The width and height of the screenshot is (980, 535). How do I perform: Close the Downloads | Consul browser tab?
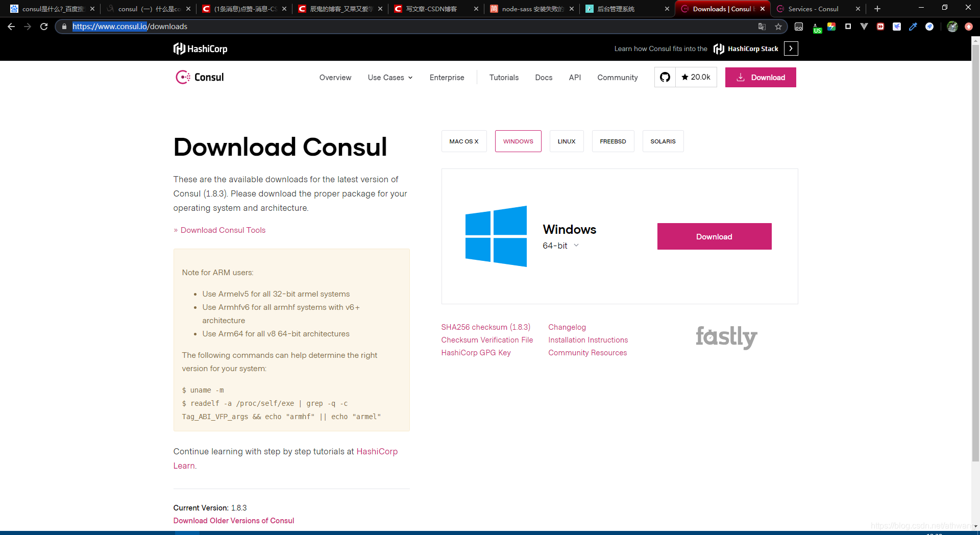coord(763,9)
